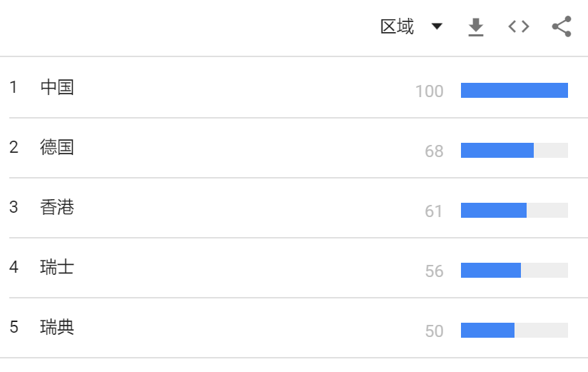Download the region data as CSV

tap(476, 27)
